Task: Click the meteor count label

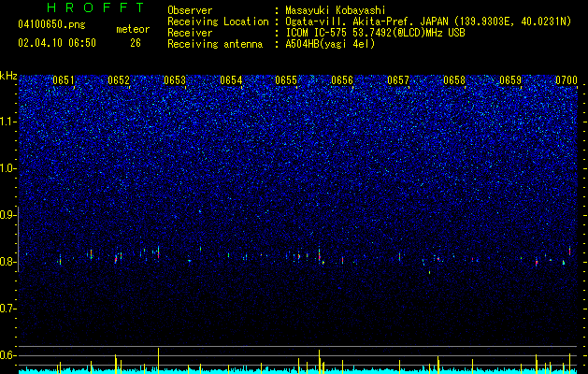Action: point(133,29)
